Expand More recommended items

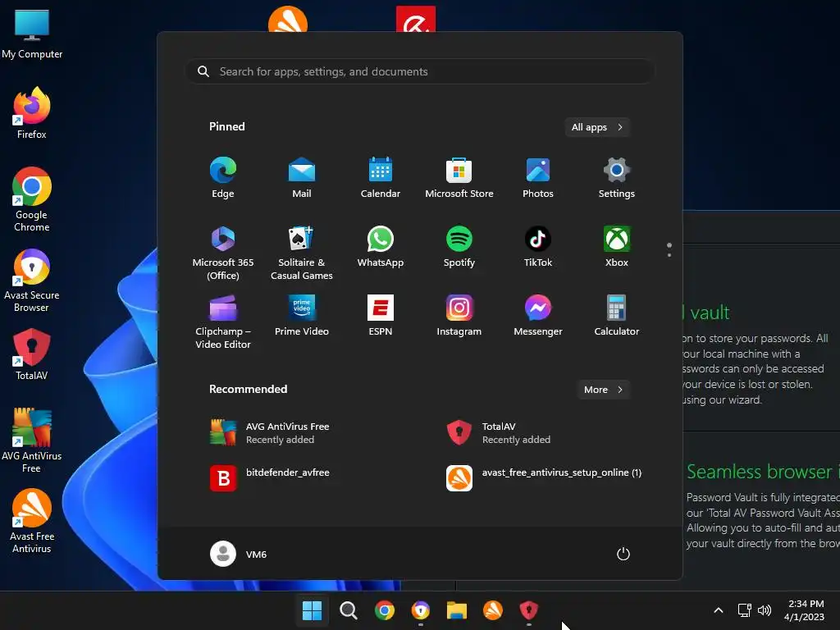(x=604, y=390)
